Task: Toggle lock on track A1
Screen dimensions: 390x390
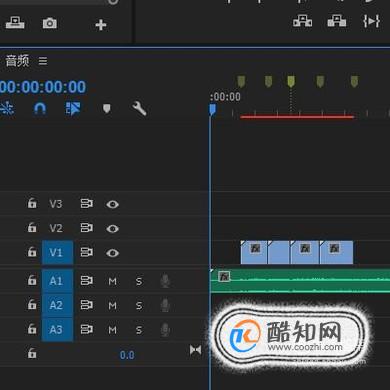Action: point(32,280)
